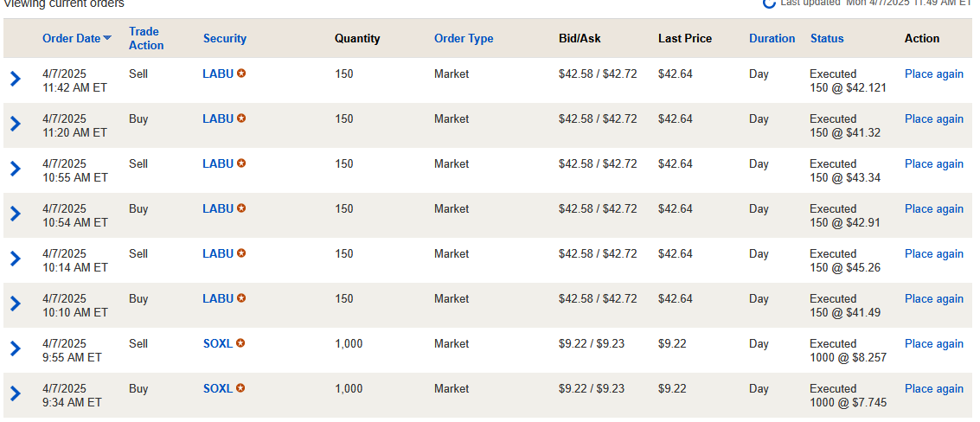Viewport: 980px width, 422px height.
Task: Expand the 10:10 AM LABU buy order
Action: (x=15, y=304)
